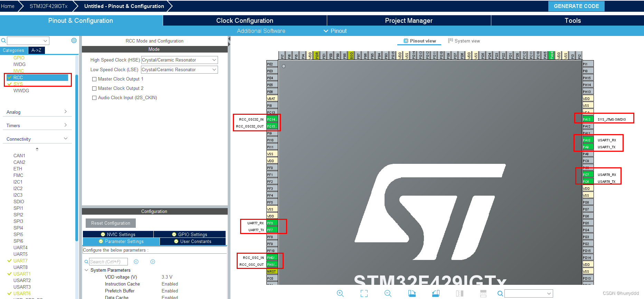Click the pin search magnifier icon
Image resolution: width=644 pixels, height=299 pixels.
(500, 293)
